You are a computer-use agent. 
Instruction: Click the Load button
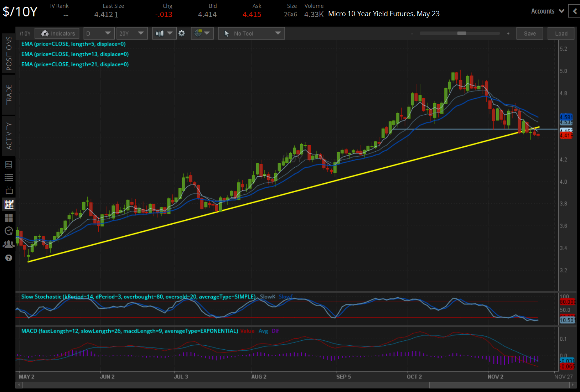click(x=561, y=33)
